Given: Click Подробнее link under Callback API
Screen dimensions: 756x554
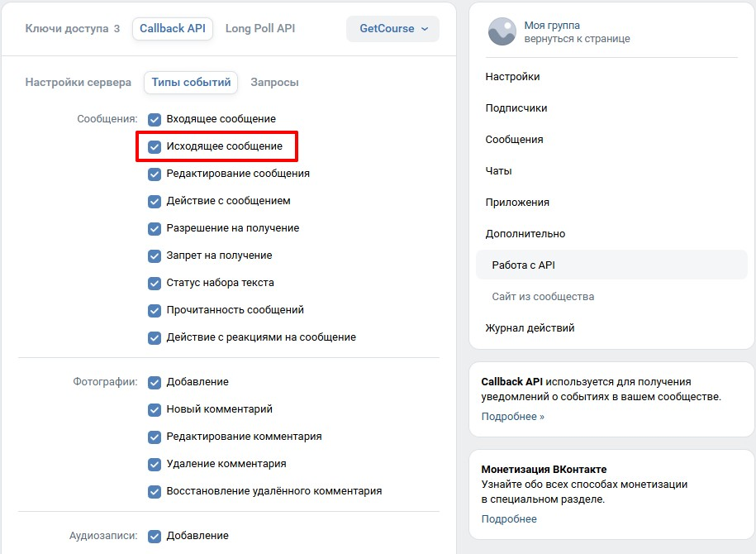Looking at the screenshot, I should (x=512, y=417).
